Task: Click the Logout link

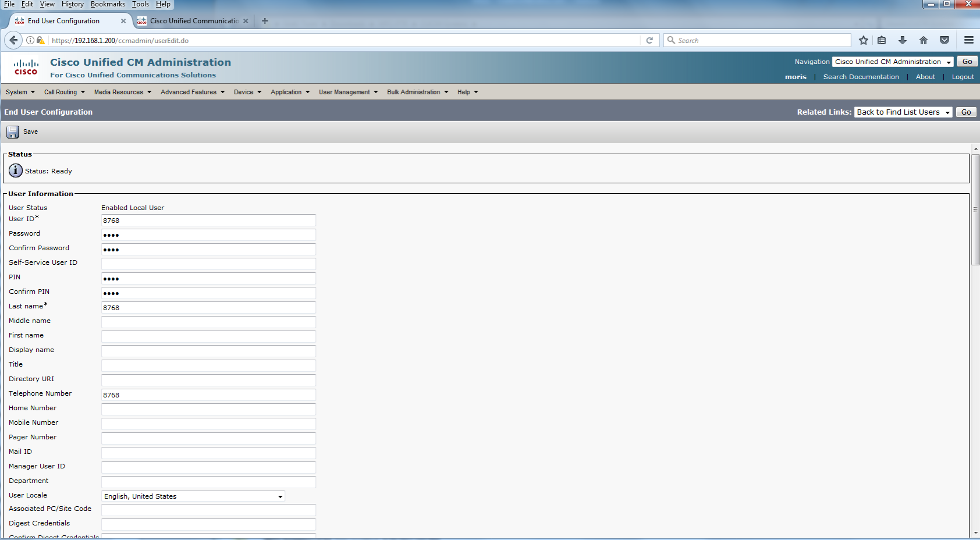Action: pos(963,77)
